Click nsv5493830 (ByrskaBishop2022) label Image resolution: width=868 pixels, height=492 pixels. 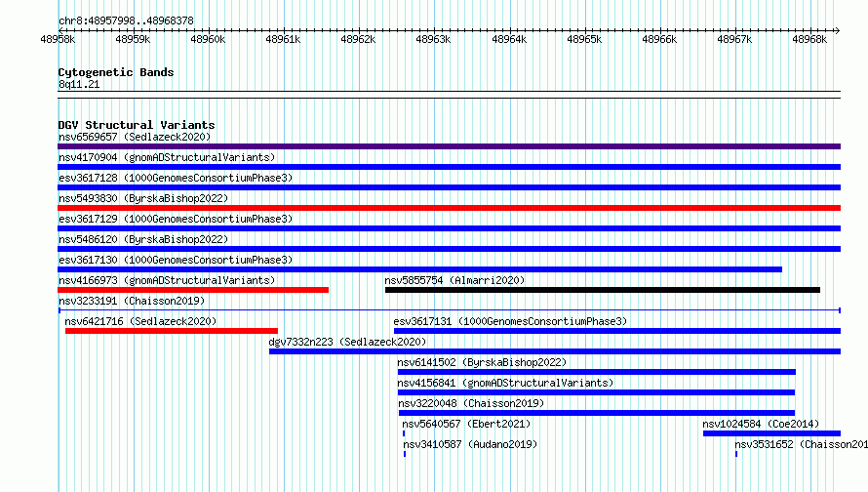point(143,198)
